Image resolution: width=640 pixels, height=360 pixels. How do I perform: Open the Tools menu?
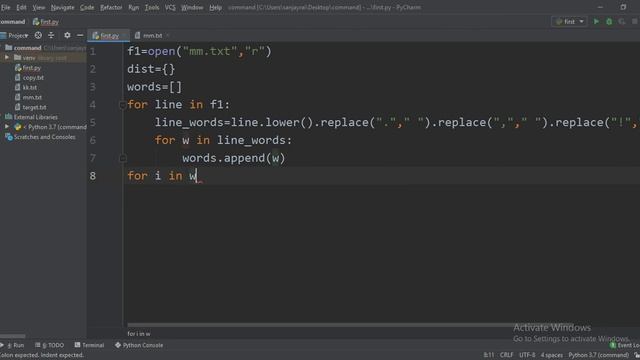(x=152, y=7)
